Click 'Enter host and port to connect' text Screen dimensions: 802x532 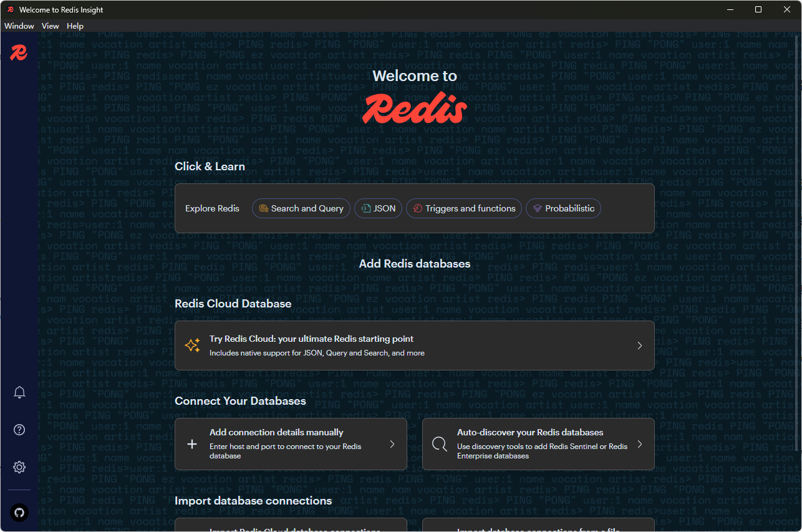(285, 451)
